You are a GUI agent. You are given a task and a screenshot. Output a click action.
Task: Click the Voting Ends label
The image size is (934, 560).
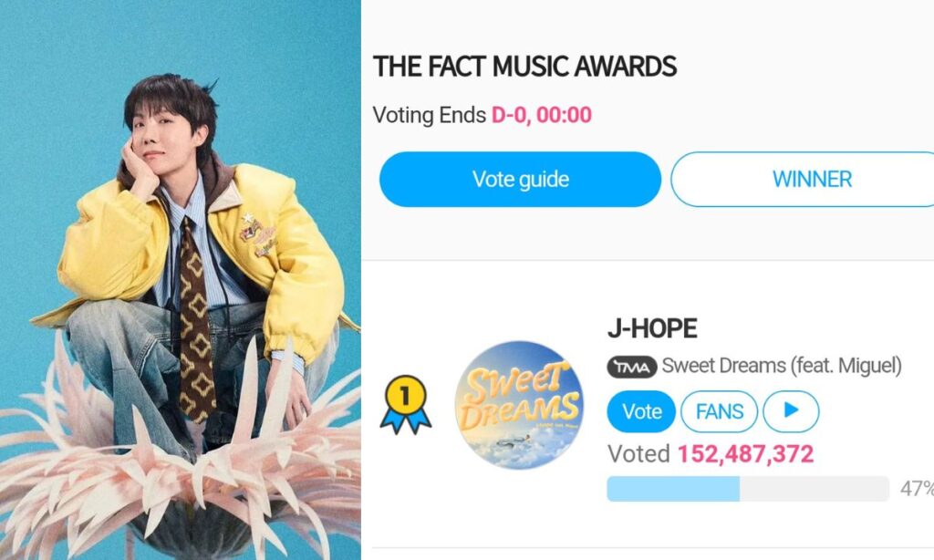point(430,115)
